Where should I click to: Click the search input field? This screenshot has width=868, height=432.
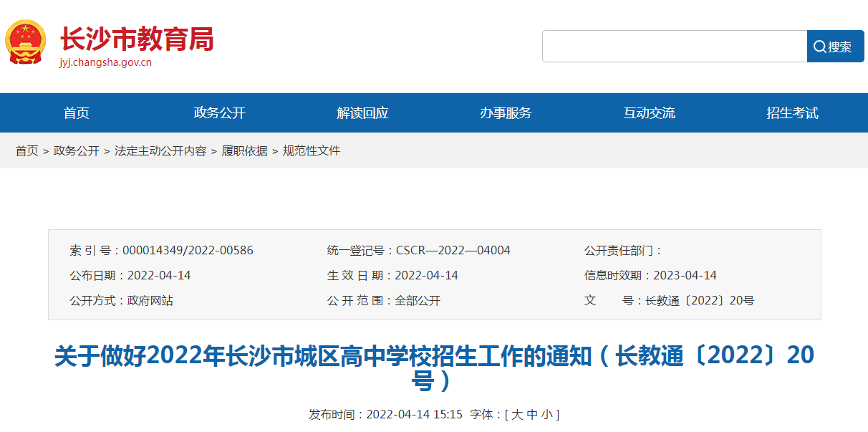tap(673, 46)
